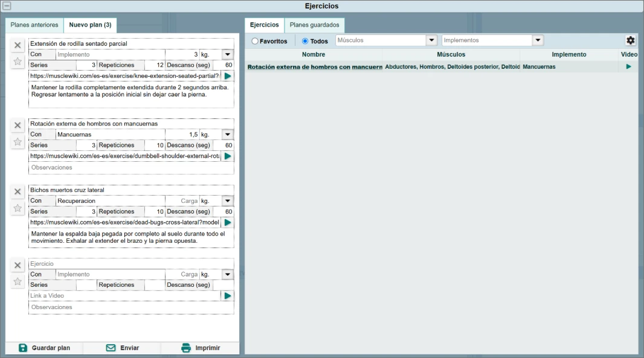Open the Planes guardados tab
644x358 pixels.
tap(315, 25)
